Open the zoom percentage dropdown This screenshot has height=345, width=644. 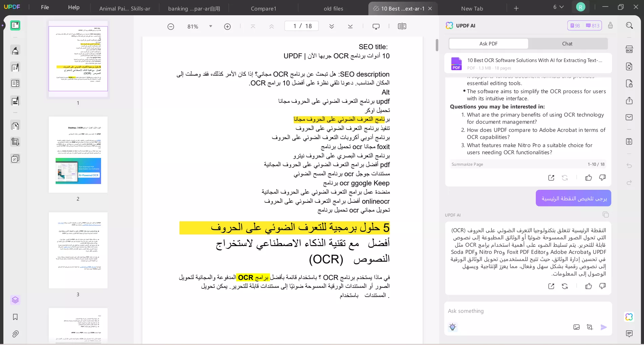(210, 26)
